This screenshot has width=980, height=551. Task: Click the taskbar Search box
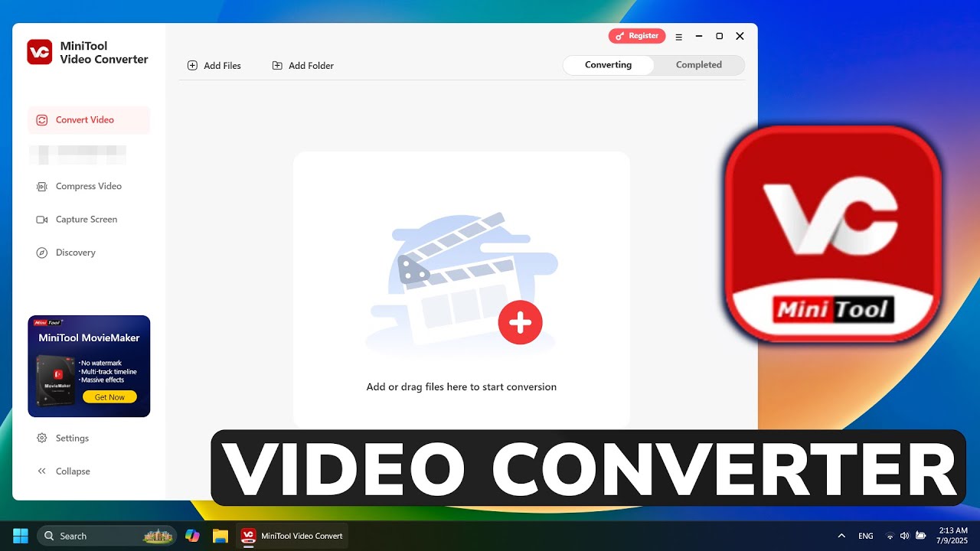[106, 536]
